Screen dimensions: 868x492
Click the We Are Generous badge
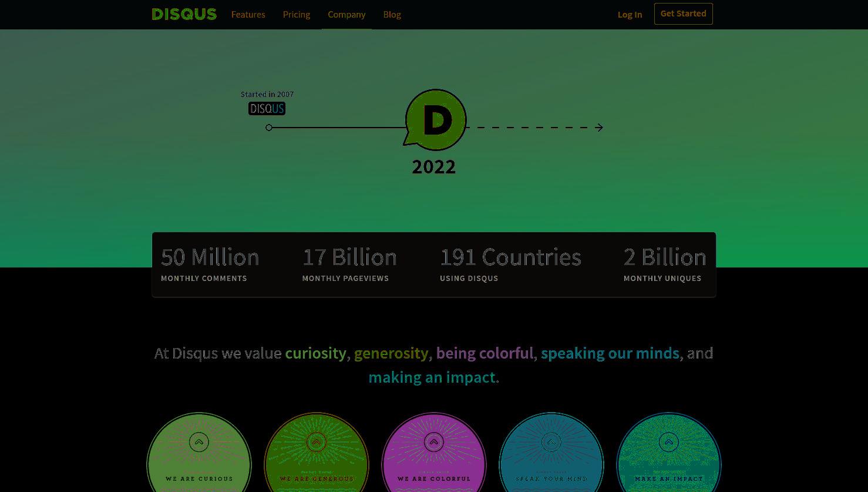pyautogui.click(x=317, y=453)
